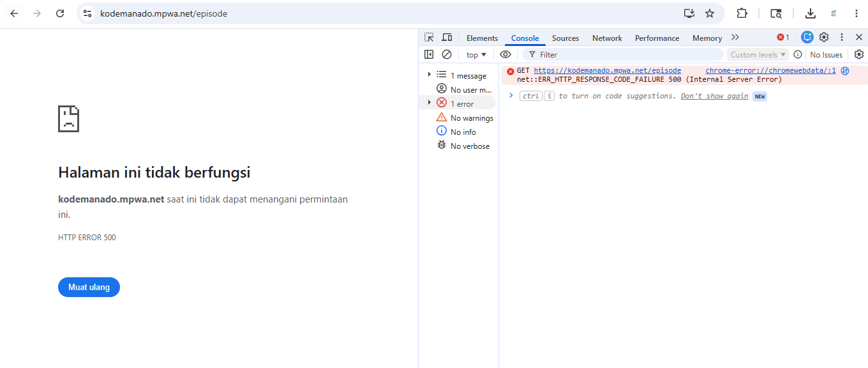Viewport: 868px width, 368px height.
Task: Select the No info sidebar row
Action: tap(458, 132)
